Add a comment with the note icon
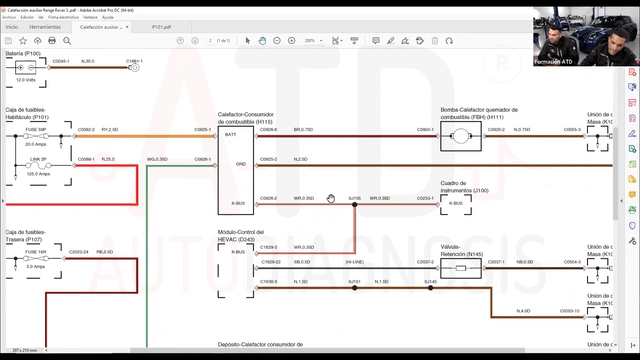 click(x=376, y=40)
